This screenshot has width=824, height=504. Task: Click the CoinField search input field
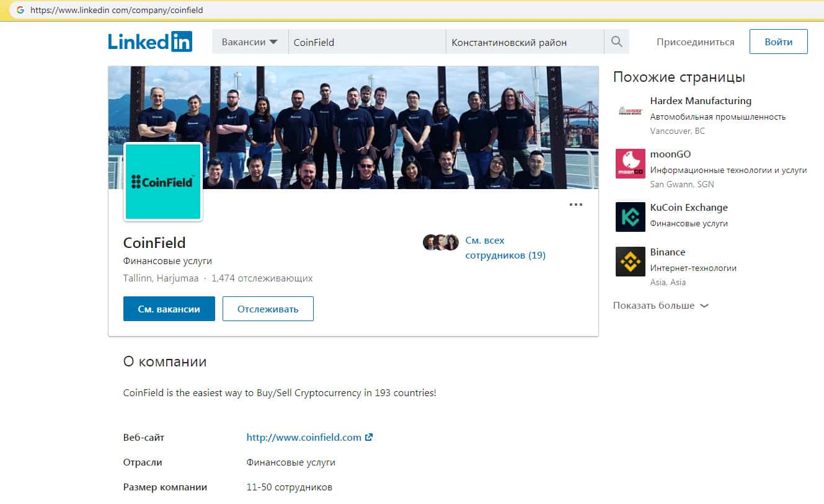coord(367,42)
